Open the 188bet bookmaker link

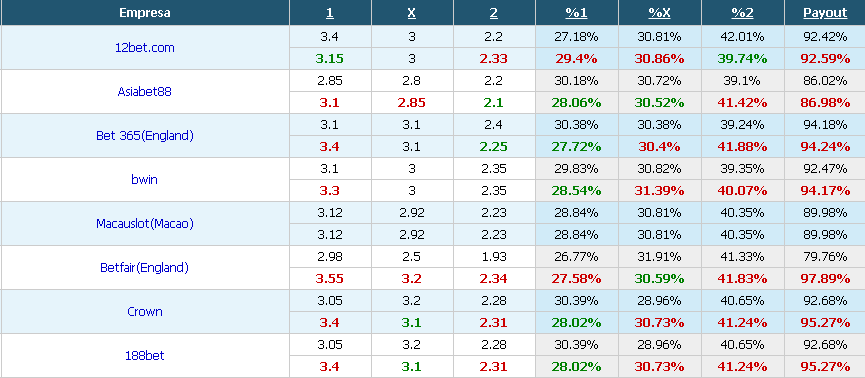pos(145,355)
